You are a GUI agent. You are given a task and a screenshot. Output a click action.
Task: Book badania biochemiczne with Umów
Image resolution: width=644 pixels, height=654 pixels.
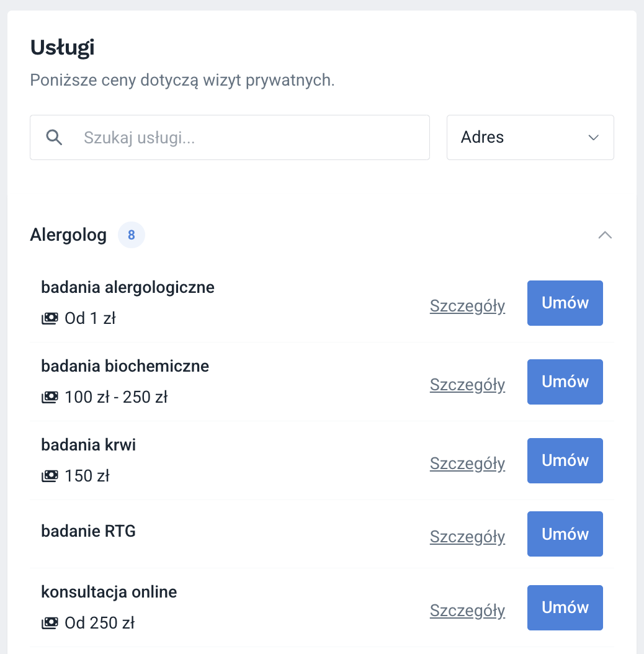coord(565,382)
